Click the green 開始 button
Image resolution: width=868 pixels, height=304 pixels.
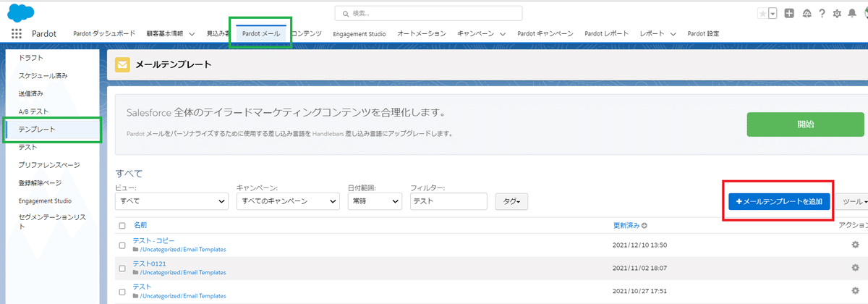coord(805,124)
